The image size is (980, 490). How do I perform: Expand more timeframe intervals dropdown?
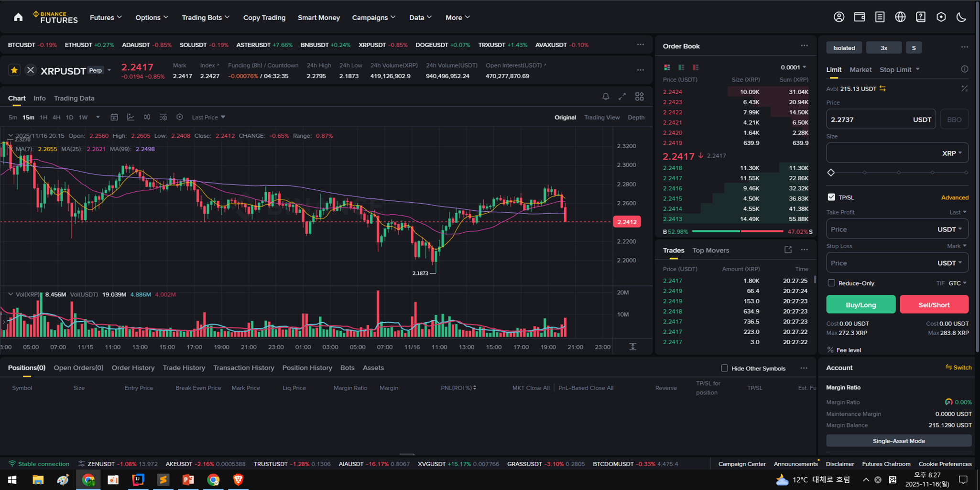(x=98, y=117)
